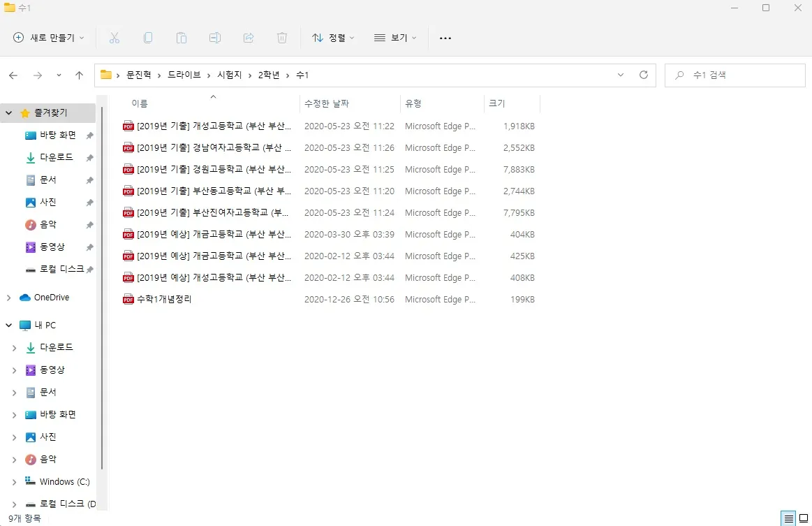This screenshot has width=812, height=526.
Task: Sort by the 수정한 날짜 column header
Action: (x=327, y=103)
